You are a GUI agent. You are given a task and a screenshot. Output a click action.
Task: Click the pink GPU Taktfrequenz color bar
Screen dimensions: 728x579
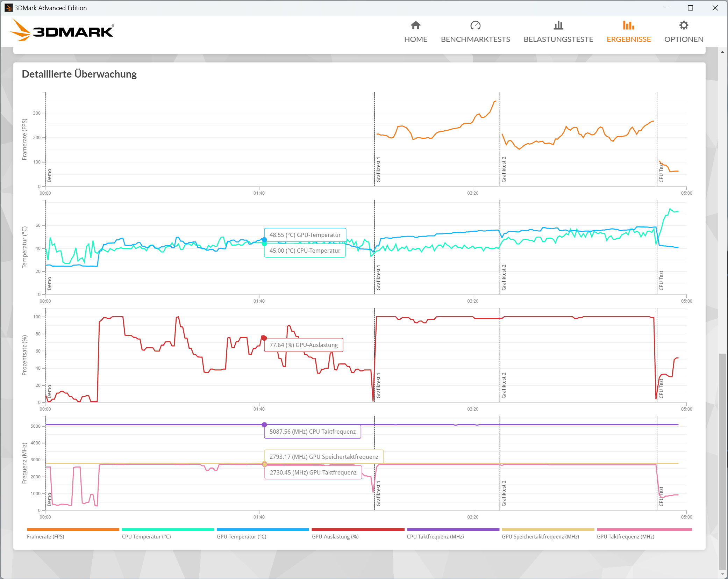644,530
